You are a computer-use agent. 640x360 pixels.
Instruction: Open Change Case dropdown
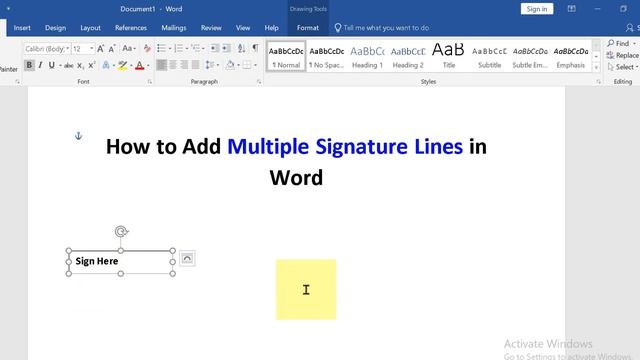(x=129, y=49)
